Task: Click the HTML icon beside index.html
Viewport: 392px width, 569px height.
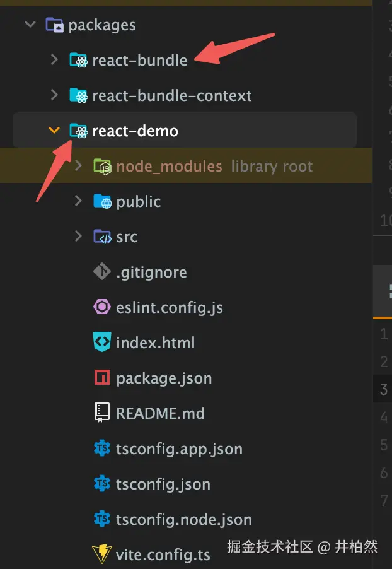Action: click(102, 343)
